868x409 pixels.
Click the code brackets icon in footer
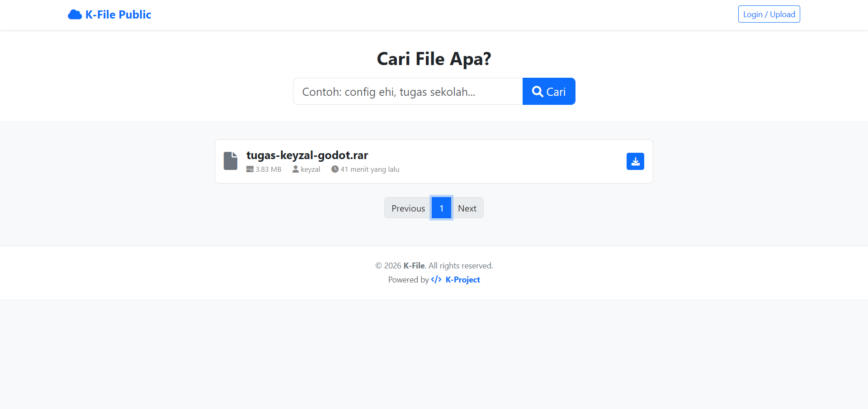point(436,280)
